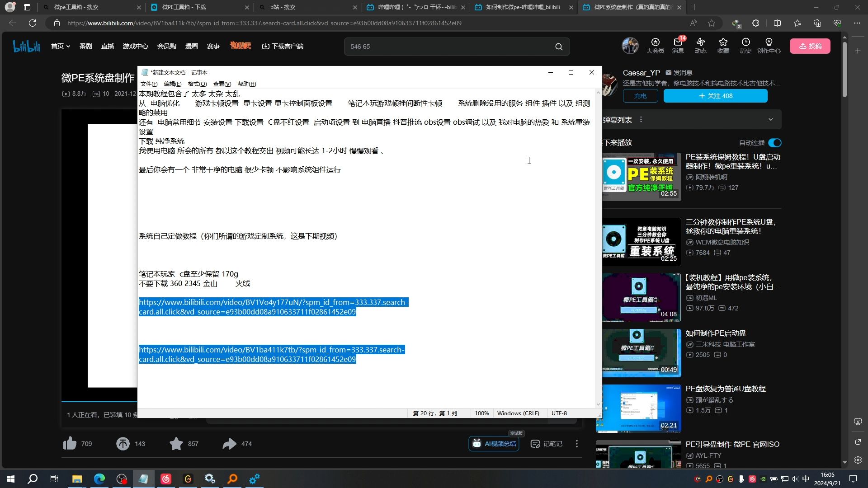Open browser extensions puzzle icon
The height and width of the screenshot is (488, 868).
pos(755,23)
